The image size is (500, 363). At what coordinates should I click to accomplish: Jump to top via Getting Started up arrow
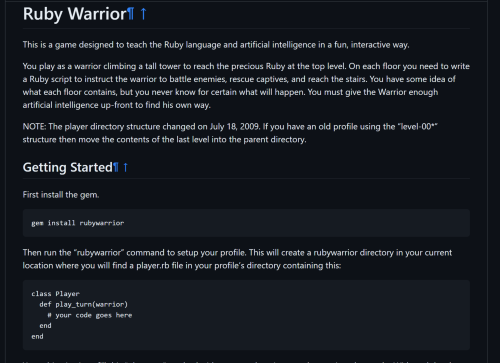[126, 167]
